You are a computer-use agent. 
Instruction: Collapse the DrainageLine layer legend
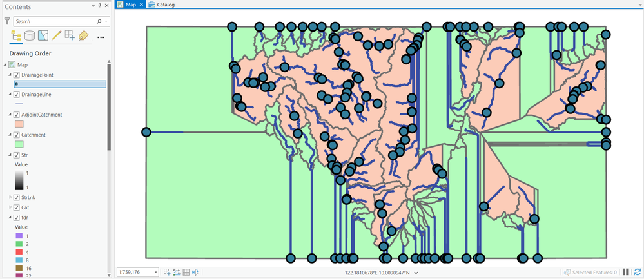(x=10, y=94)
